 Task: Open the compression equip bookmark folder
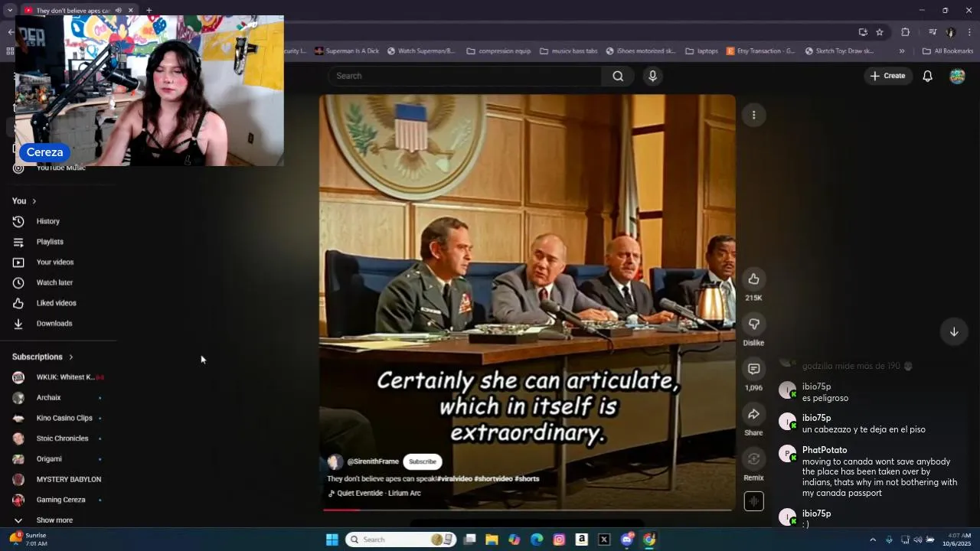(x=498, y=51)
